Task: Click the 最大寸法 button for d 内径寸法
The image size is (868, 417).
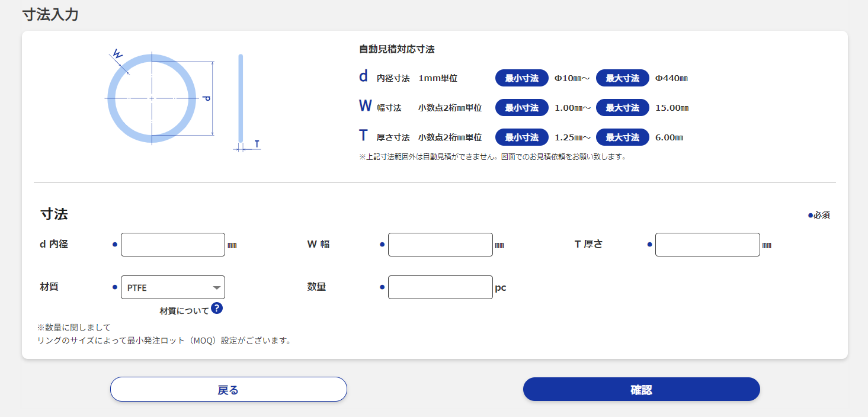Action: pyautogui.click(x=622, y=78)
